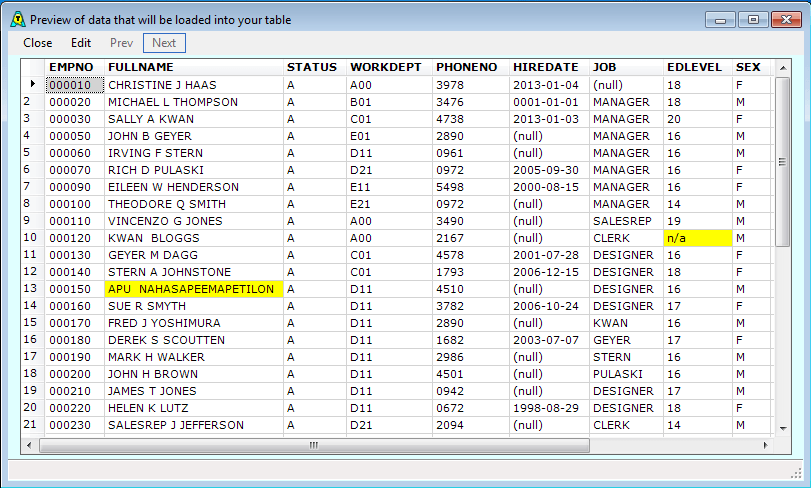Select the GEYER M DAGG cell
Screen dimensions: 811x488
pos(194,255)
